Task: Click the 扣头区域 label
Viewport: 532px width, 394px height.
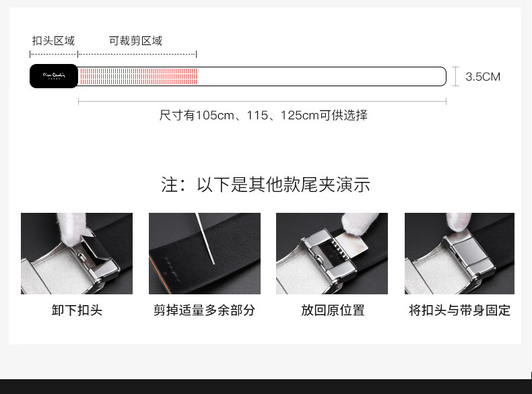Action: point(53,40)
